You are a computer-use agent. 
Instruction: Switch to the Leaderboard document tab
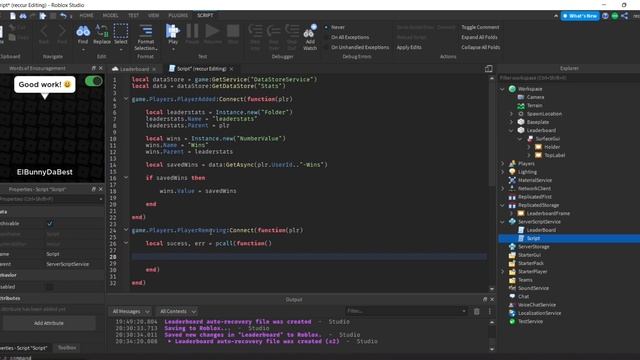click(134, 69)
